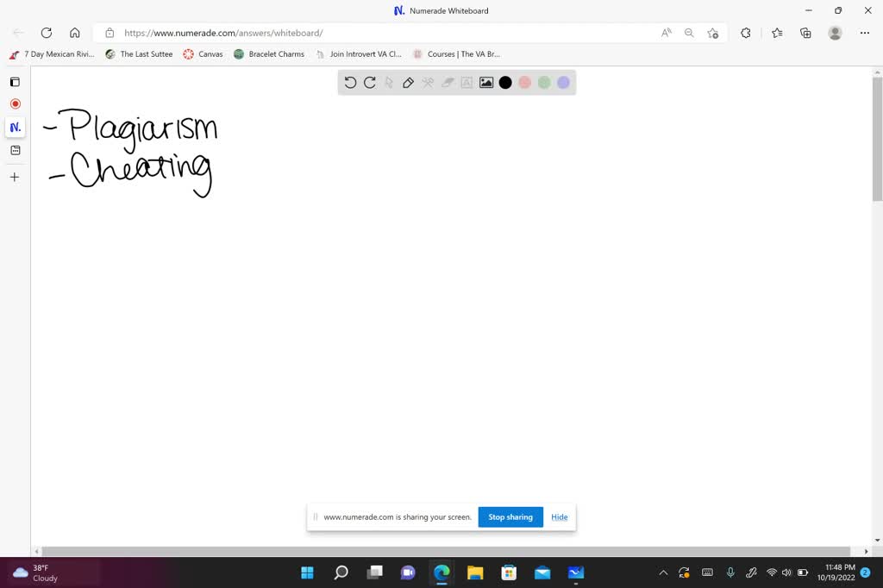Open the weather widget showing 38°F

[x=36, y=572]
